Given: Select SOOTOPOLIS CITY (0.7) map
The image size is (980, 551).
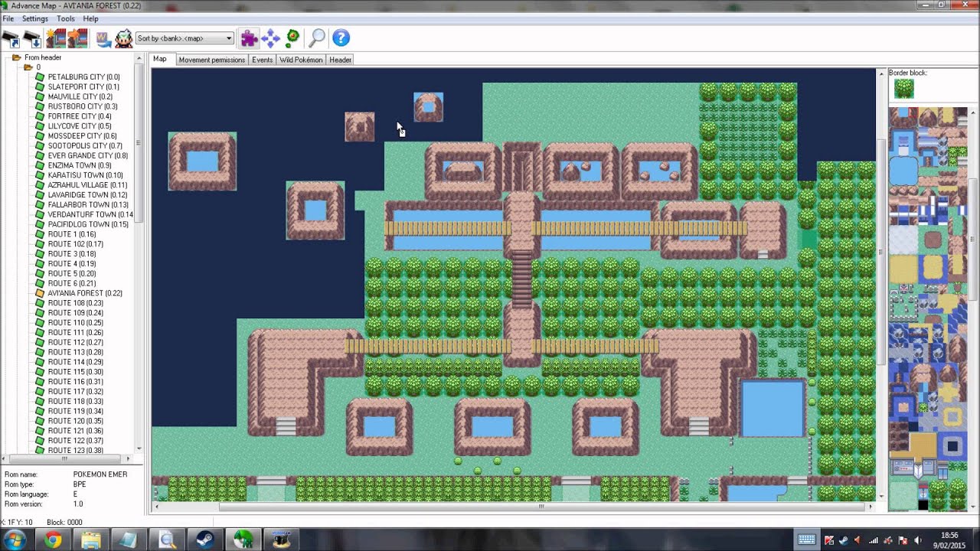Looking at the screenshot, I should tap(85, 146).
